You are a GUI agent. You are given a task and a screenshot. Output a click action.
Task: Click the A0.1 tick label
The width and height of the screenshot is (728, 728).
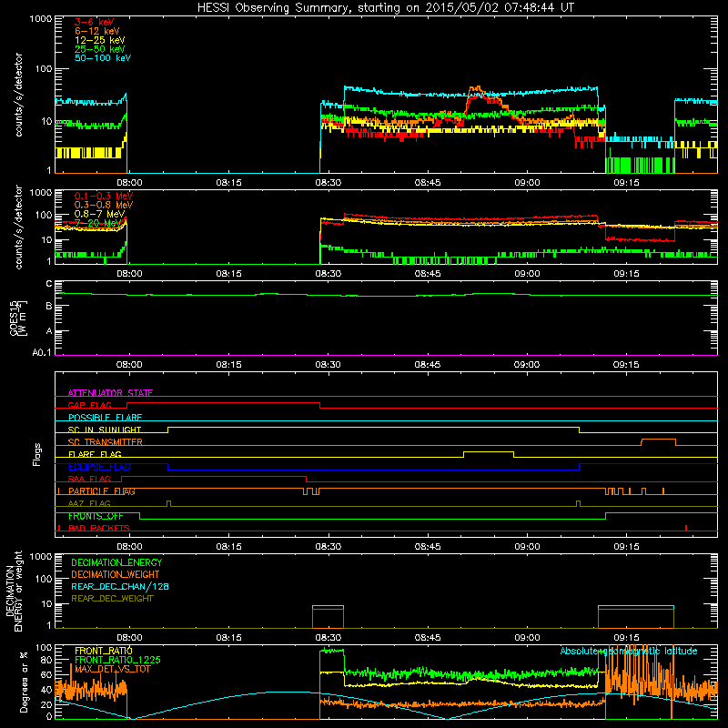click(x=42, y=353)
